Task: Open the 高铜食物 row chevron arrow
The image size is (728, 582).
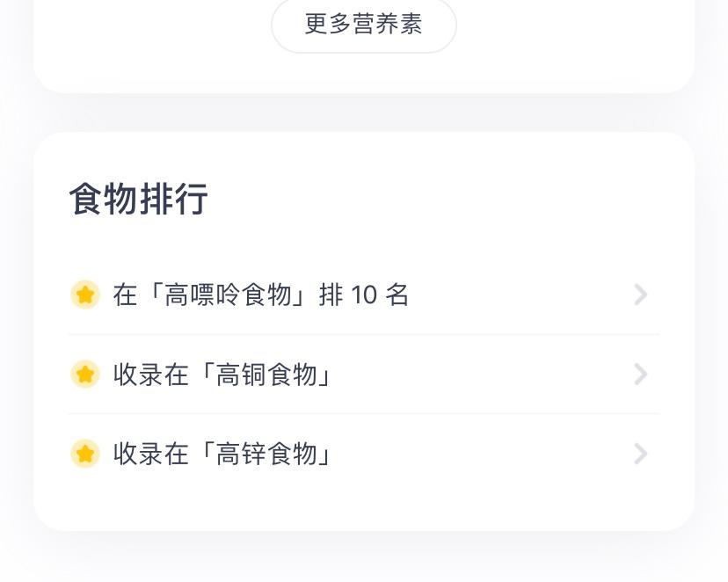Action: click(640, 375)
